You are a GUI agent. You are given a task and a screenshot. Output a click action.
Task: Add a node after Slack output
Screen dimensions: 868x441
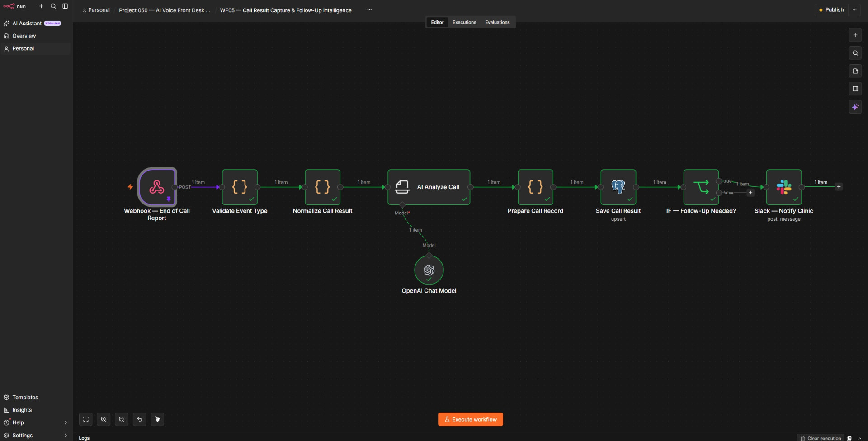839,187
